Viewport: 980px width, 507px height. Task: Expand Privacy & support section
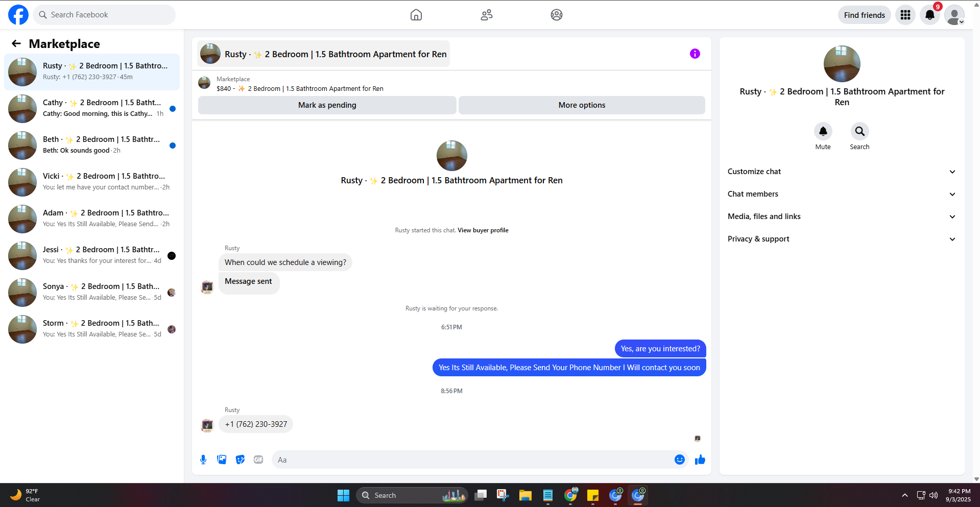(842, 239)
